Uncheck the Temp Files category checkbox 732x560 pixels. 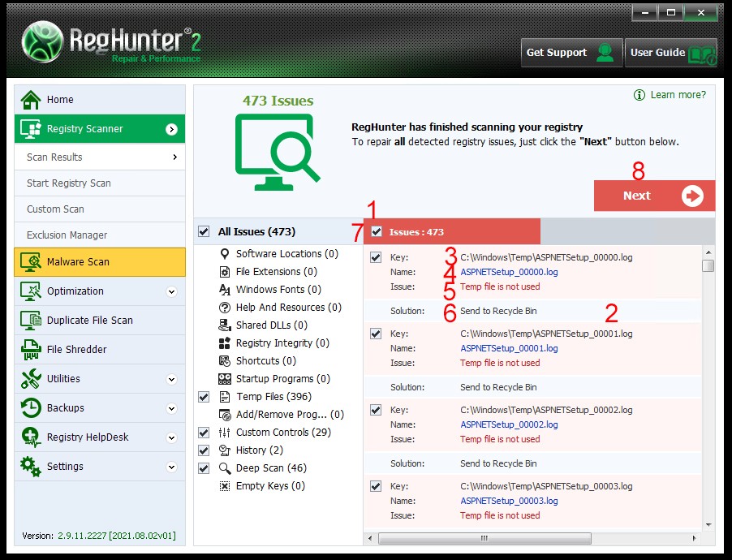pos(204,397)
